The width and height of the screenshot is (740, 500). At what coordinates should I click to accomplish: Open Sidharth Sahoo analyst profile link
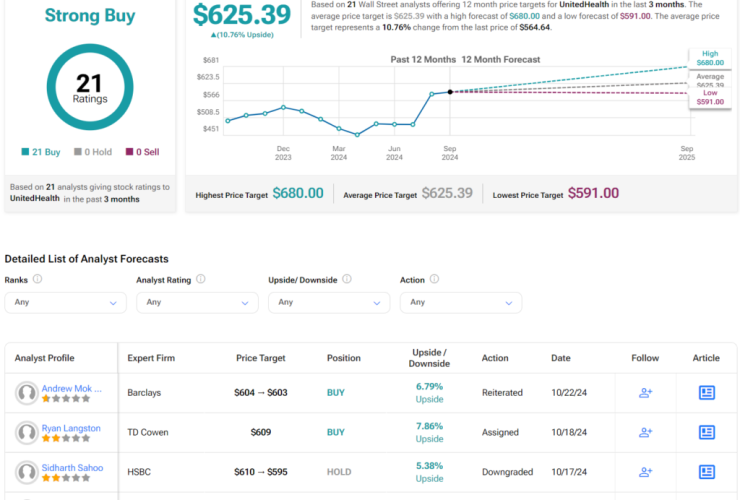pos(72,467)
